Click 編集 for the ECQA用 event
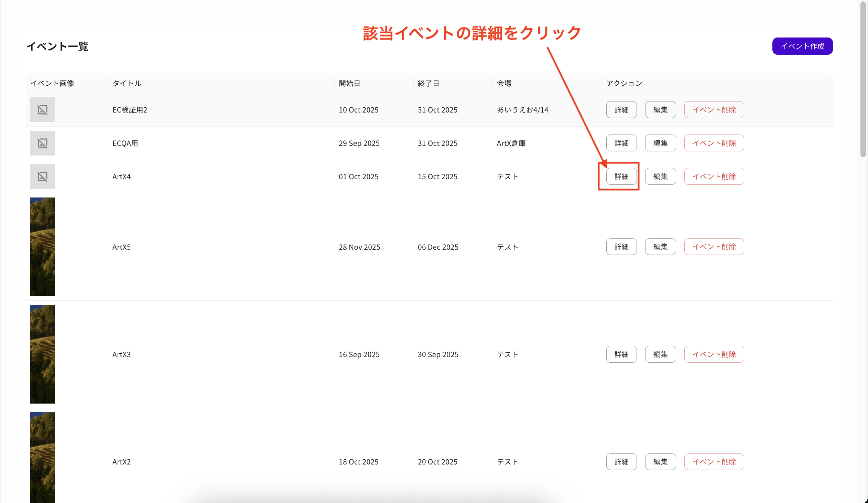The width and height of the screenshot is (868, 503). pyautogui.click(x=660, y=143)
